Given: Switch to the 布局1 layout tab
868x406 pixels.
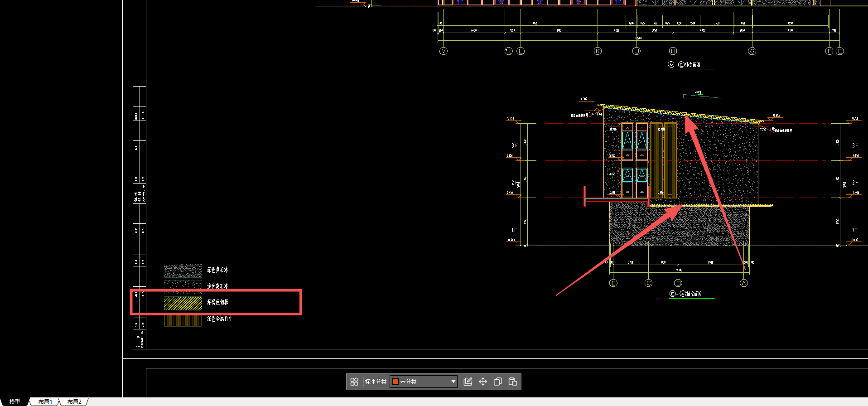Looking at the screenshot, I should [45, 402].
